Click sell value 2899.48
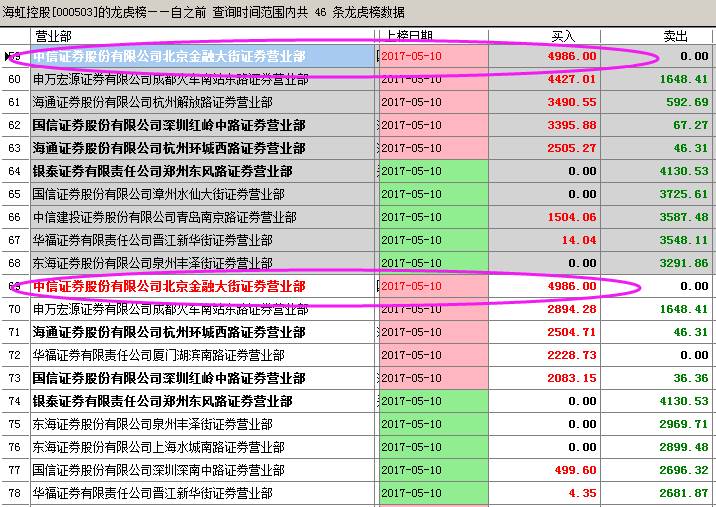 coord(684,447)
